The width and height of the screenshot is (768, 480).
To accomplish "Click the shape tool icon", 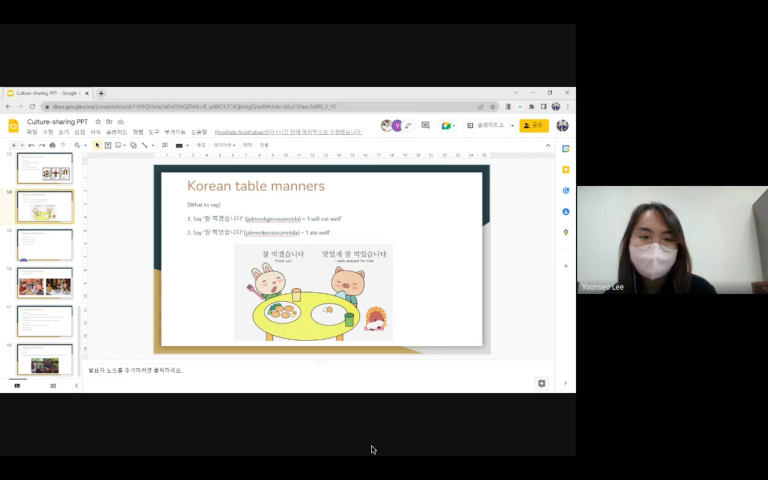I will pyautogui.click(x=133, y=145).
